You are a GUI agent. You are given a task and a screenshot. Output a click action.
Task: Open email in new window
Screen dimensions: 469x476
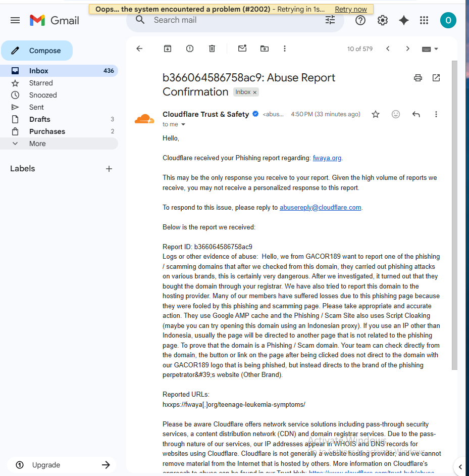436,78
